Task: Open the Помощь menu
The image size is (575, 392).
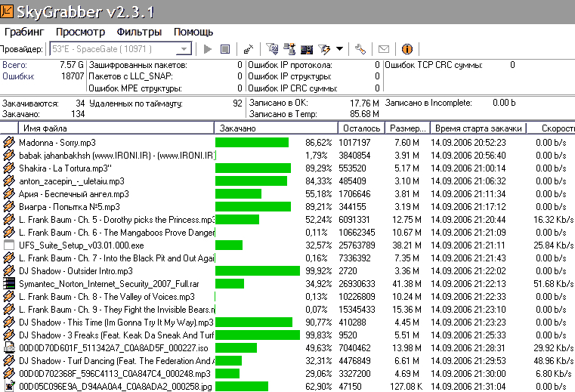Action: 193,32
